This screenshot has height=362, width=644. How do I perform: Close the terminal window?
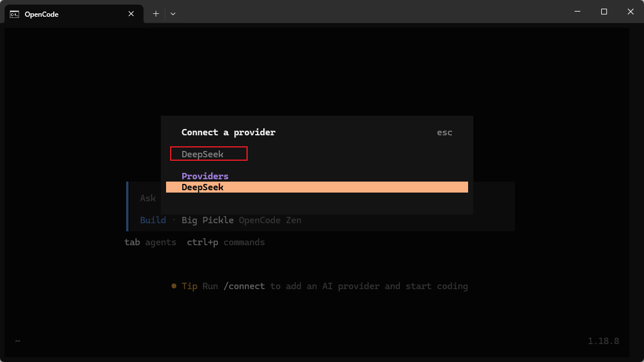(631, 12)
